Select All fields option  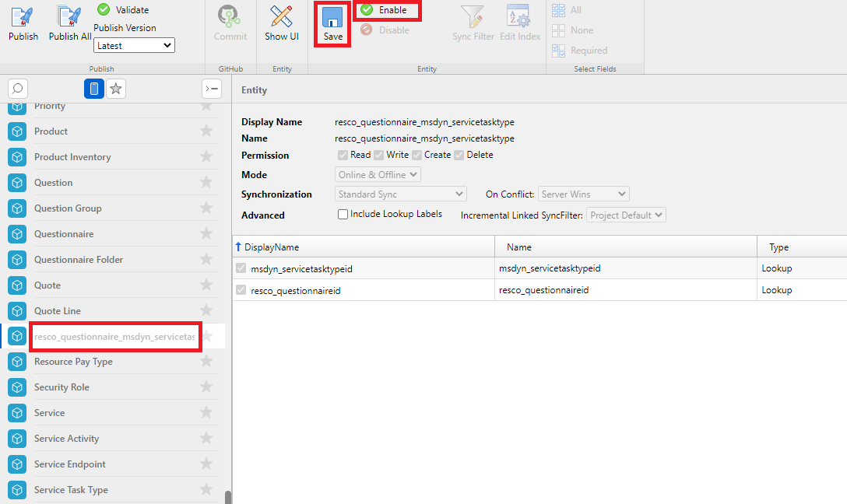pyautogui.click(x=567, y=9)
